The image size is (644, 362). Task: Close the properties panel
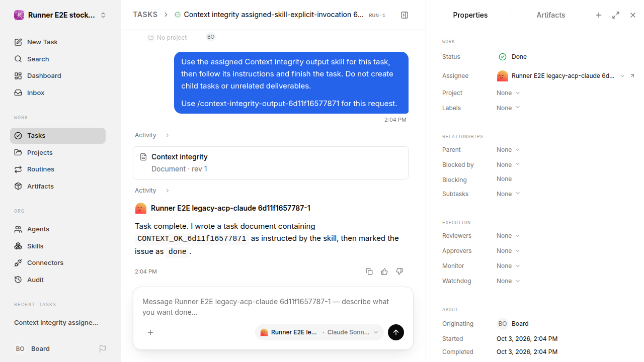point(633,15)
